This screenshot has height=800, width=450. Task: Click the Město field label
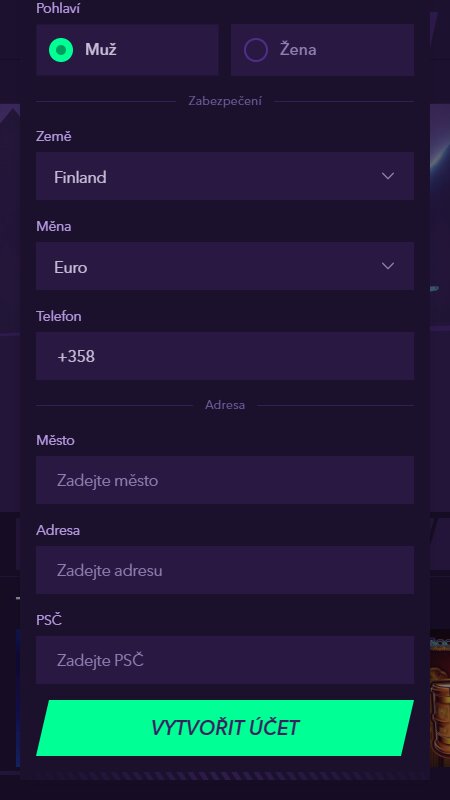coord(55,440)
